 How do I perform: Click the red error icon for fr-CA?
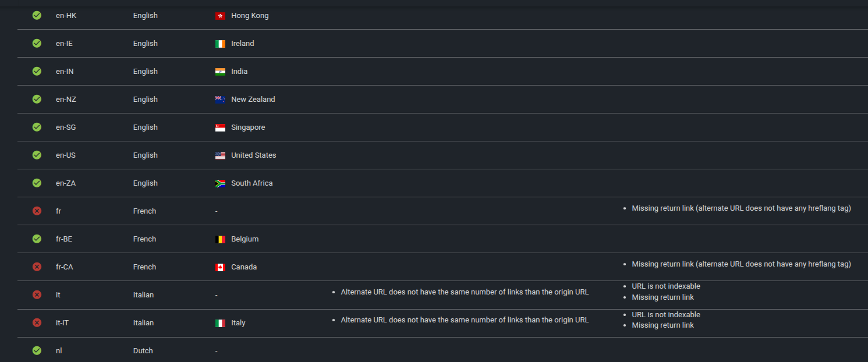tap(37, 267)
